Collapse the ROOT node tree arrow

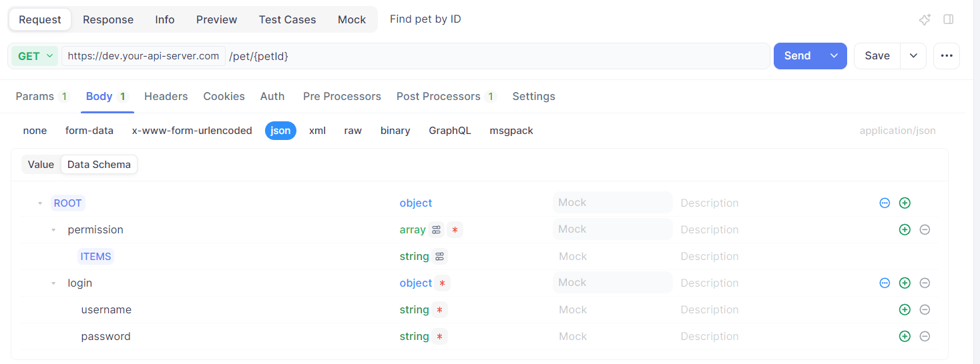click(x=40, y=203)
